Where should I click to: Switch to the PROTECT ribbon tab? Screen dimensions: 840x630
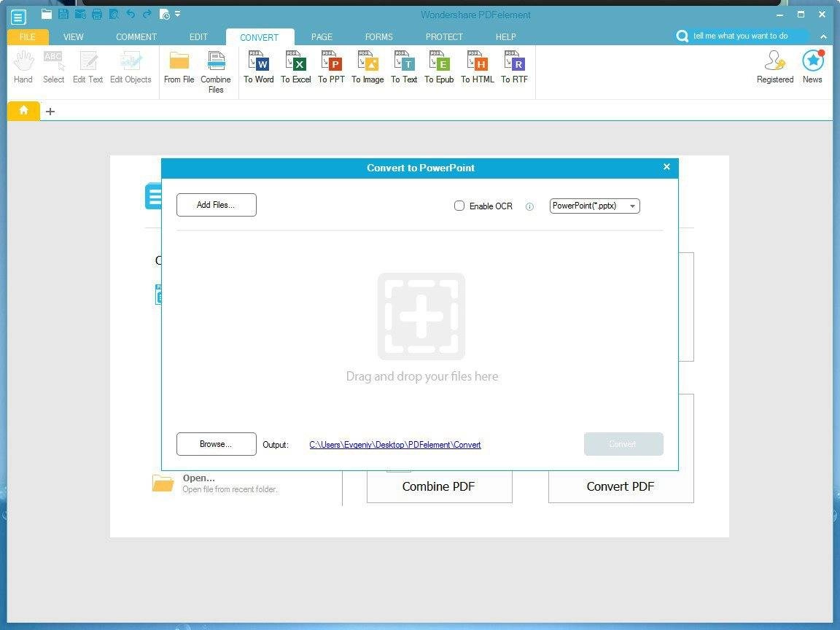(x=444, y=37)
